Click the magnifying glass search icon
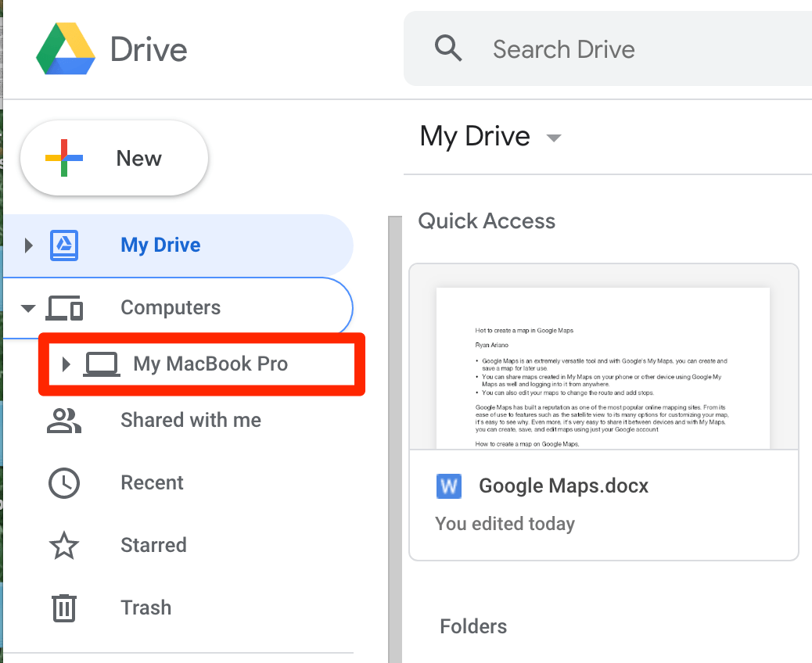 pos(448,48)
